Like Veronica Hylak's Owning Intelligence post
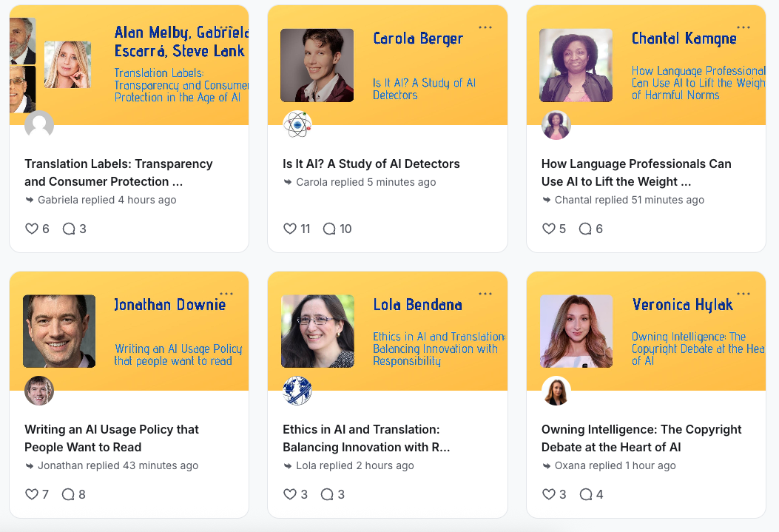 point(549,495)
